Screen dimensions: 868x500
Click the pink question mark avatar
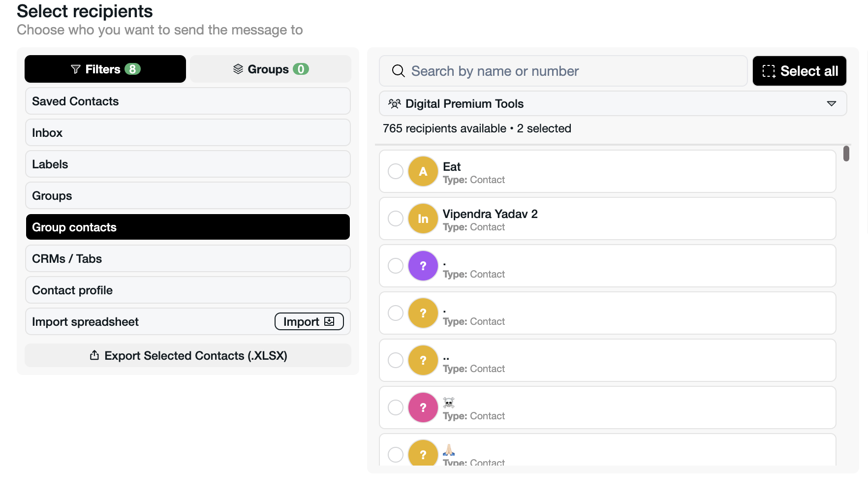[x=423, y=407]
